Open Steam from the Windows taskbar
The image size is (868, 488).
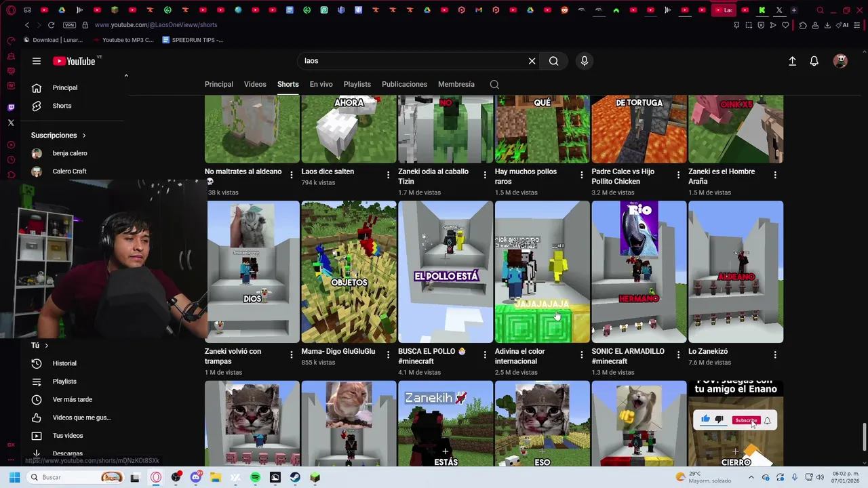pos(295,477)
